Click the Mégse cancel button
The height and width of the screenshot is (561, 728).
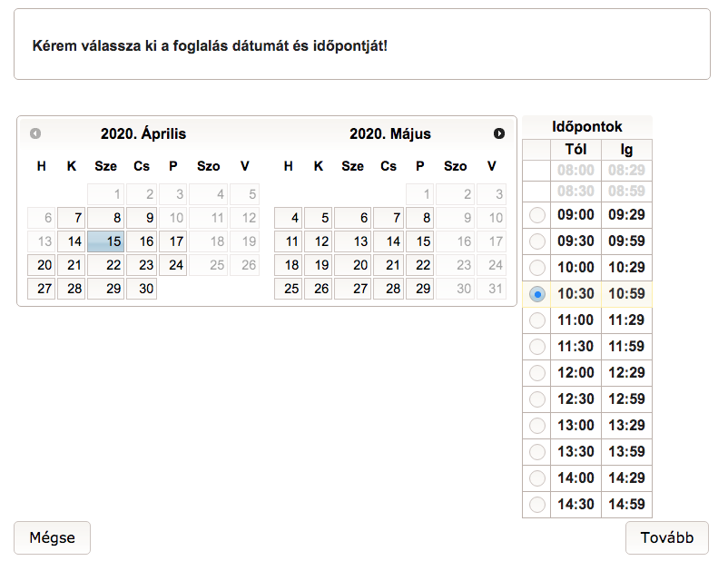52,537
